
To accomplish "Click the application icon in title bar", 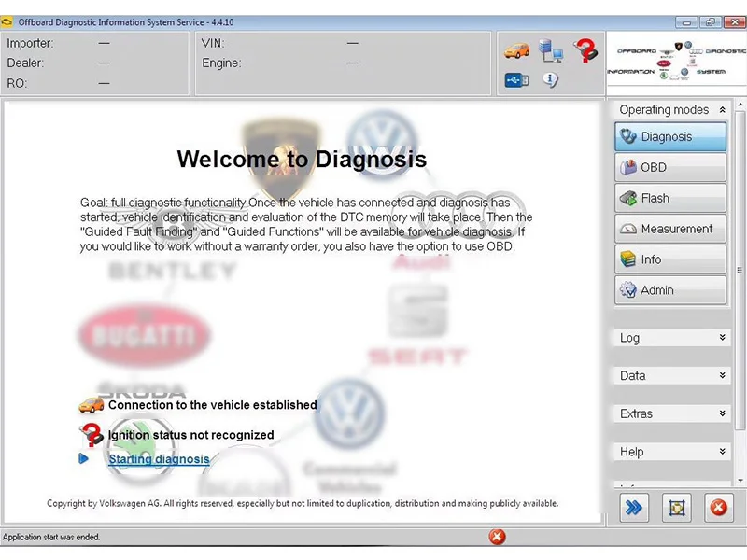I will pos(7,21).
